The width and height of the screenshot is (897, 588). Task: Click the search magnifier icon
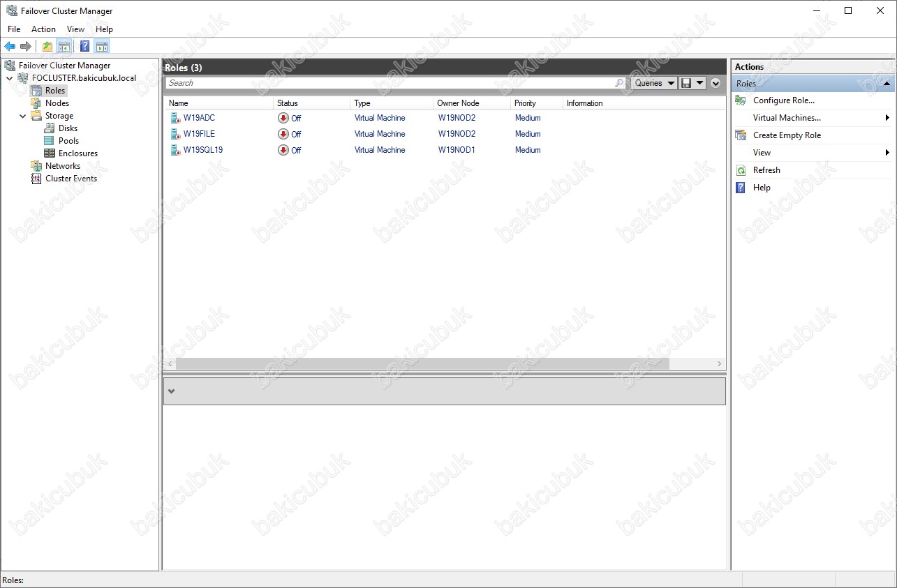coord(619,83)
